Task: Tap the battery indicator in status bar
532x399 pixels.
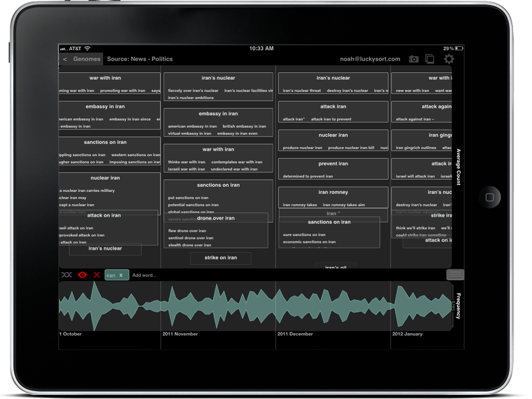Action: (x=459, y=49)
